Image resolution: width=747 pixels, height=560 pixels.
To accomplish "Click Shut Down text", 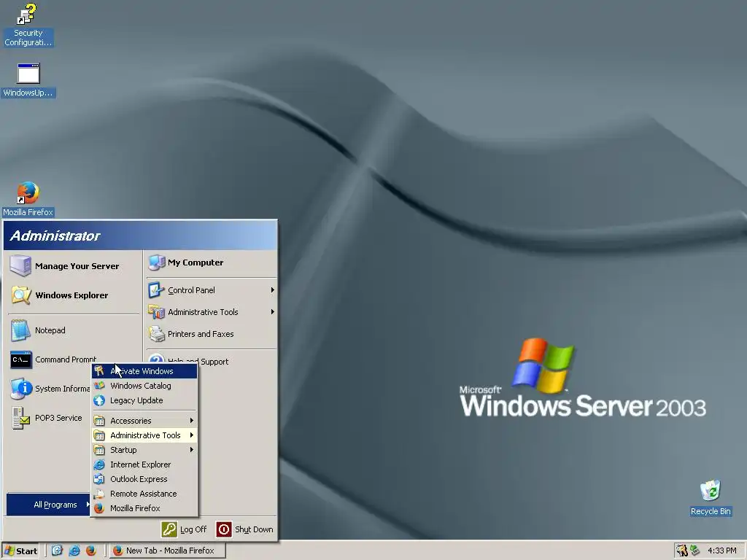I will tap(254, 529).
